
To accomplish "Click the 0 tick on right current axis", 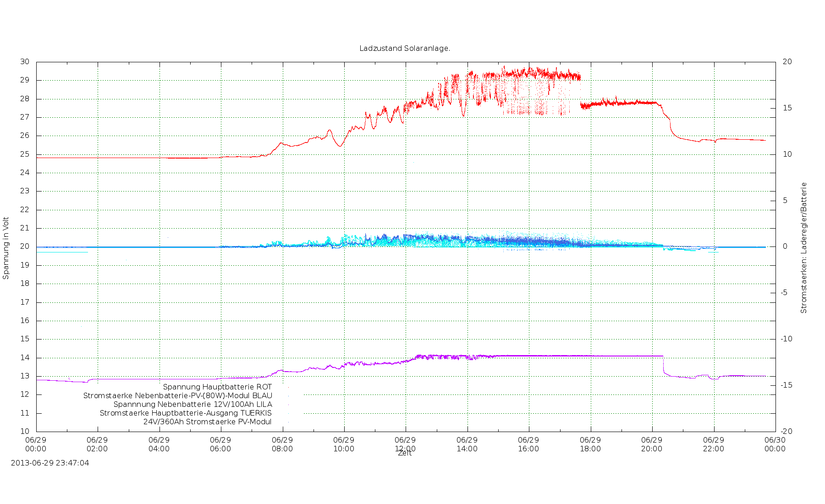I will [x=785, y=247].
